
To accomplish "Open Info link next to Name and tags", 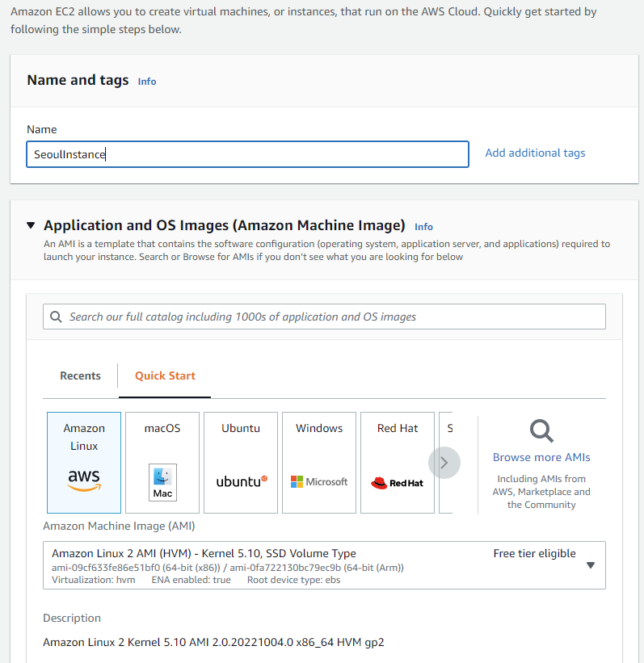I will (x=147, y=82).
